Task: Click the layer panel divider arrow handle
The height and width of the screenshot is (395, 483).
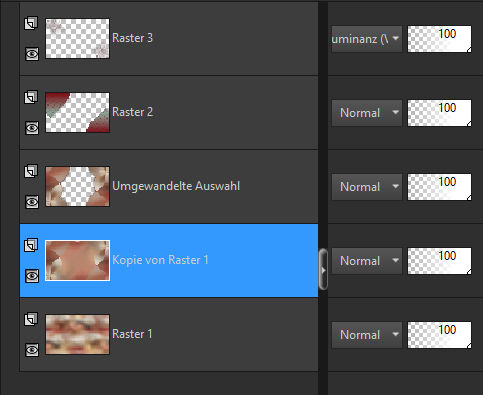Action: tap(323, 269)
